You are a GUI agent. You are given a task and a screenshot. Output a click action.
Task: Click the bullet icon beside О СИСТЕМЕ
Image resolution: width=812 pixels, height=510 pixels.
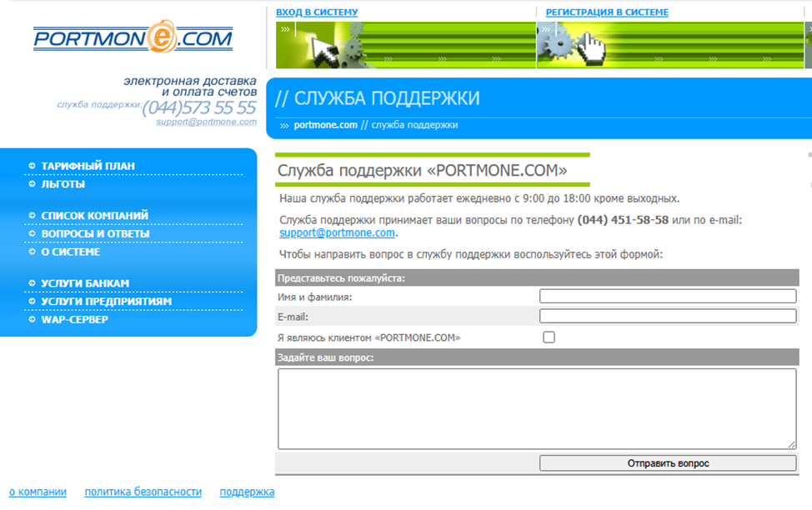(32, 252)
